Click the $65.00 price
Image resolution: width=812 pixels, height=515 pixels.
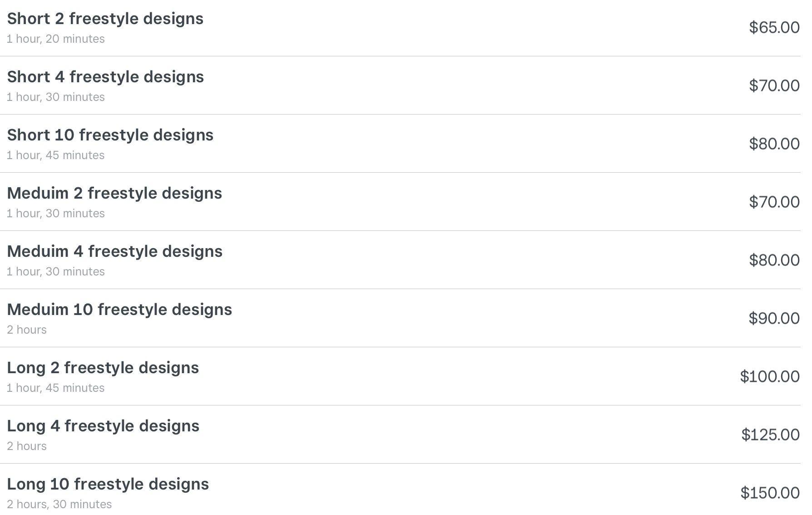tap(774, 27)
